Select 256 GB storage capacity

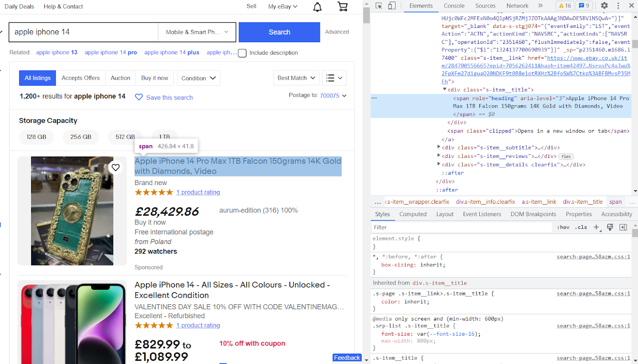(81, 137)
